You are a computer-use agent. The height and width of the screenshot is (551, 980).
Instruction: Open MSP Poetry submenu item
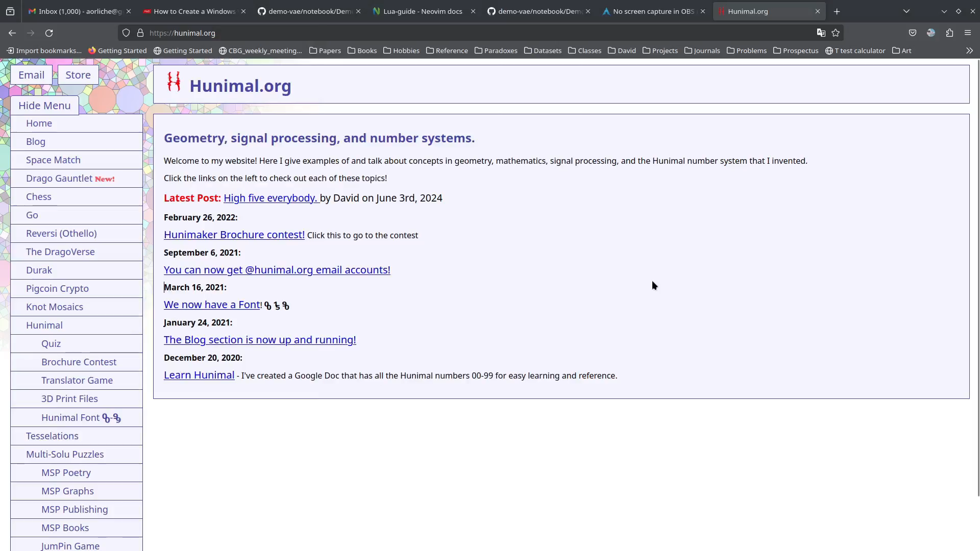tap(77, 473)
